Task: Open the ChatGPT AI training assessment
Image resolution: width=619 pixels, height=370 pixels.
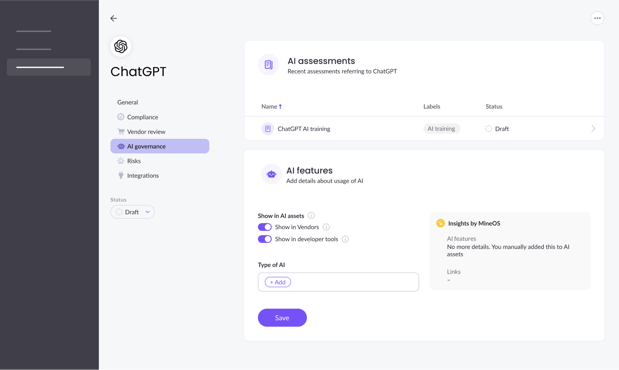Action: pos(424,129)
